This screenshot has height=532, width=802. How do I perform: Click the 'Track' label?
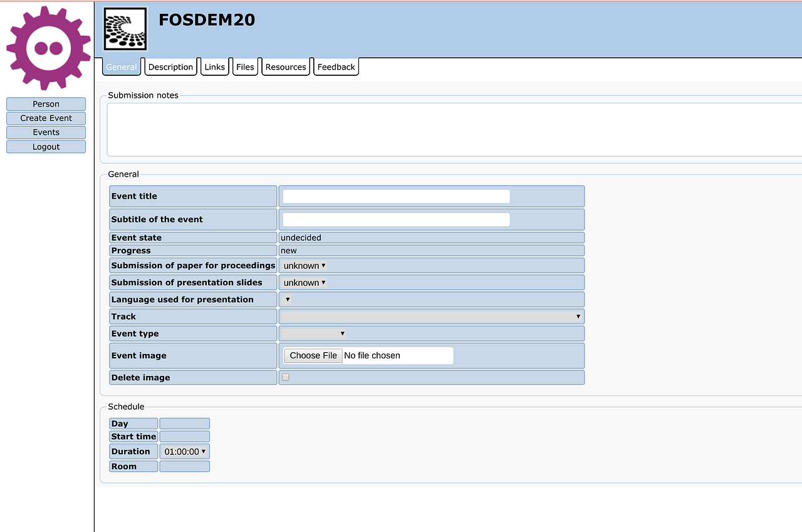[x=123, y=316]
